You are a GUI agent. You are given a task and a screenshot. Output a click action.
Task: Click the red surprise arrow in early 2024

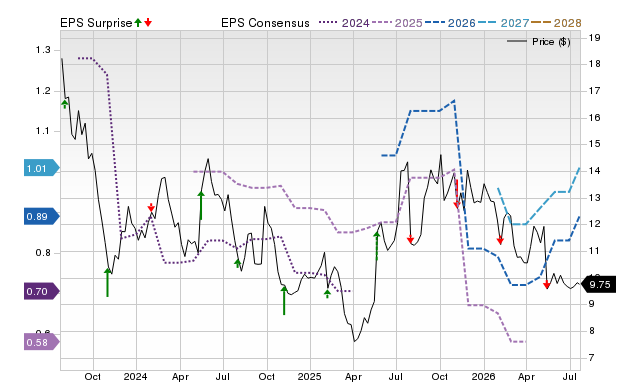(x=151, y=207)
